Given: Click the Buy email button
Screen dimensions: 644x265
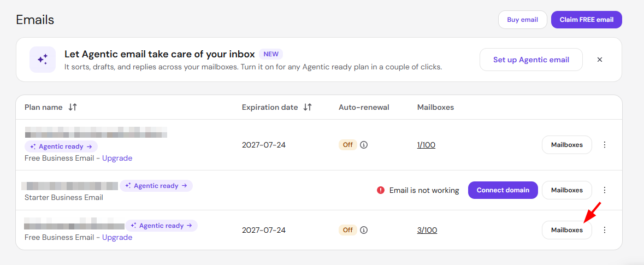Looking at the screenshot, I should (x=522, y=20).
